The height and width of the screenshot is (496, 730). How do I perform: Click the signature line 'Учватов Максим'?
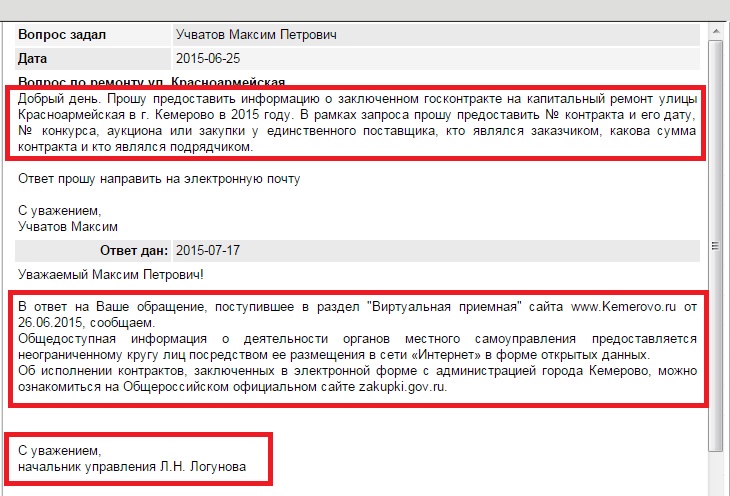68,227
